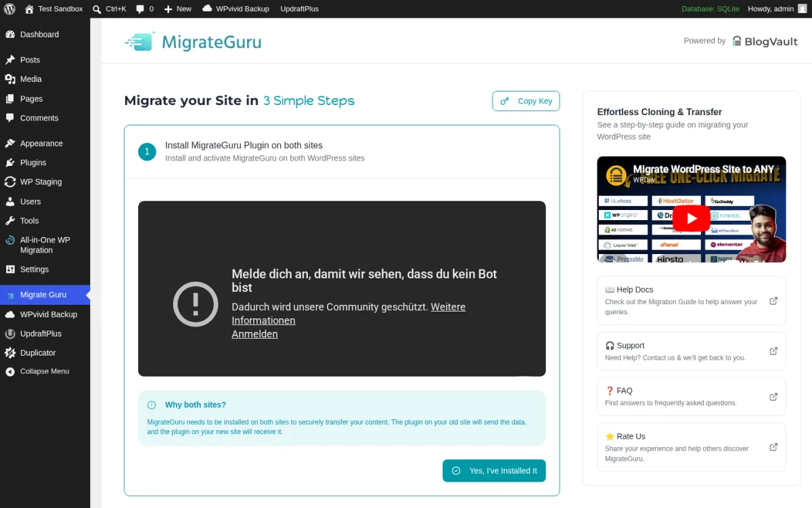Click the Plugins plug icon

point(10,163)
